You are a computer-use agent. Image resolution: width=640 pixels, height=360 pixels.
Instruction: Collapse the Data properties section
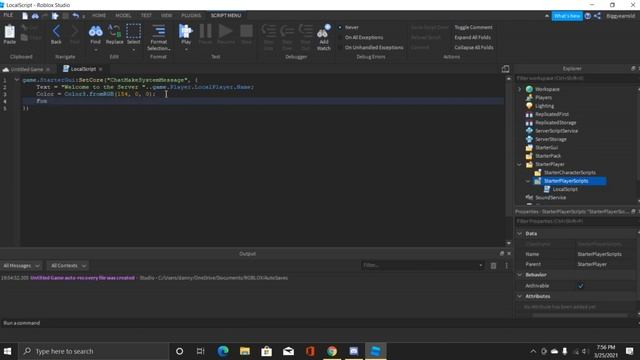point(520,233)
